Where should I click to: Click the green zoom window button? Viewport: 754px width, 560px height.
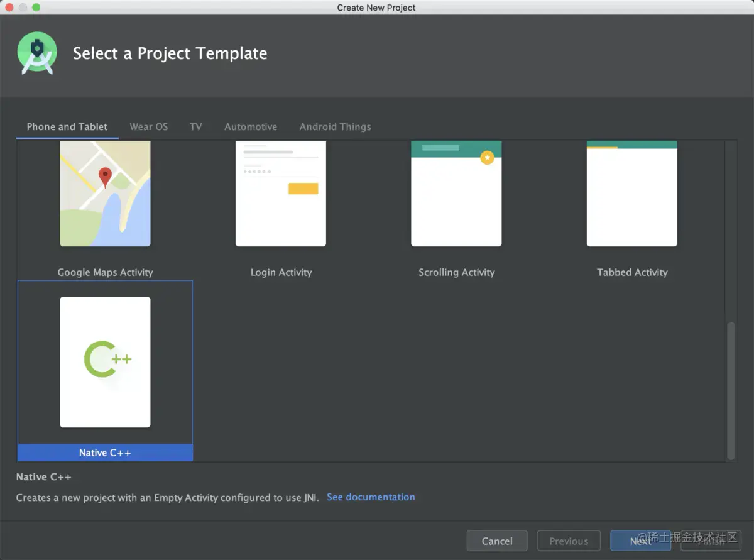click(36, 8)
